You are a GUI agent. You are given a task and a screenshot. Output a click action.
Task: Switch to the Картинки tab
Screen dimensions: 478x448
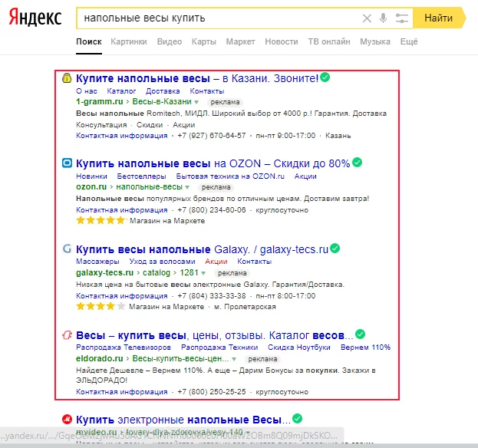pyautogui.click(x=129, y=41)
